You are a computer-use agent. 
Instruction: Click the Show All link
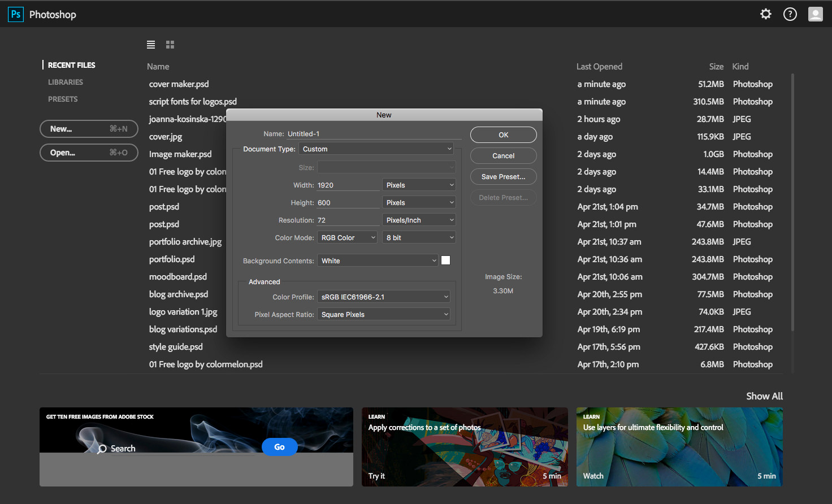click(764, 396)
